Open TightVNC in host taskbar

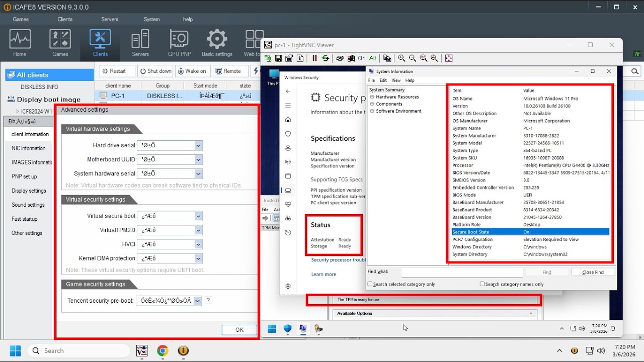pyautogui.click(x=142, y=350)
